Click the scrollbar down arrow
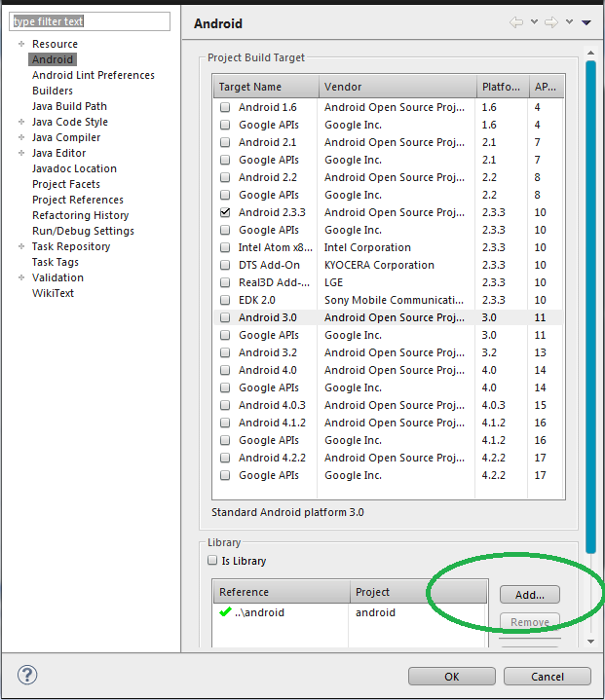Image resolution: width=605 pixels, height=700 pixels. tap(590, 641)
